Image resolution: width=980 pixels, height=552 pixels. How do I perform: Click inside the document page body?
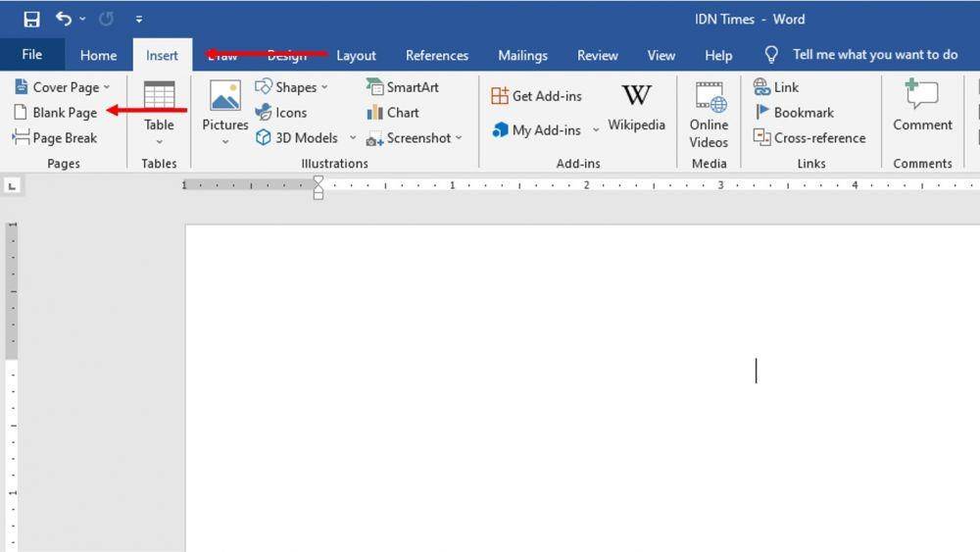[x=582, y=387]
